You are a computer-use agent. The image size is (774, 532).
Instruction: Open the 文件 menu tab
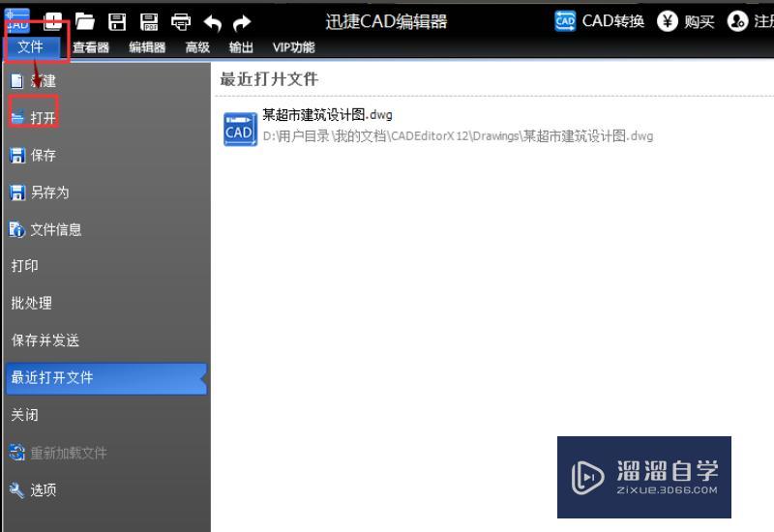31,46
